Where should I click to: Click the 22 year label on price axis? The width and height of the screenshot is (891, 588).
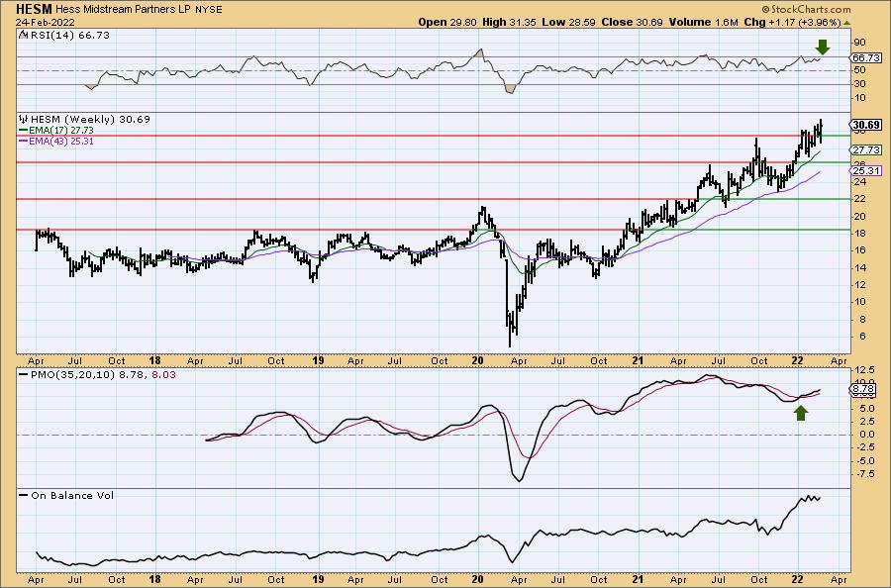[x=798, y=360]
